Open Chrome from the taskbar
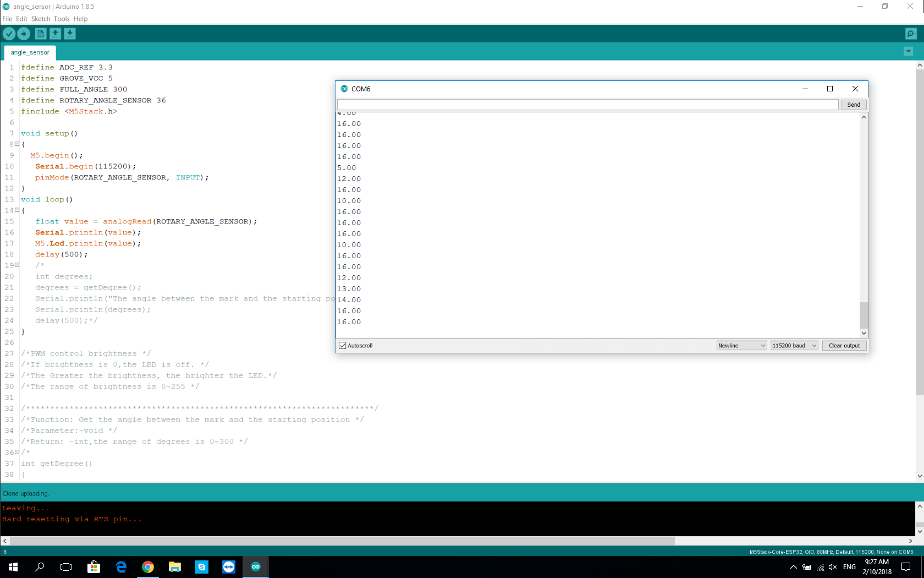The image size is (924, 578). pos(147,566)
